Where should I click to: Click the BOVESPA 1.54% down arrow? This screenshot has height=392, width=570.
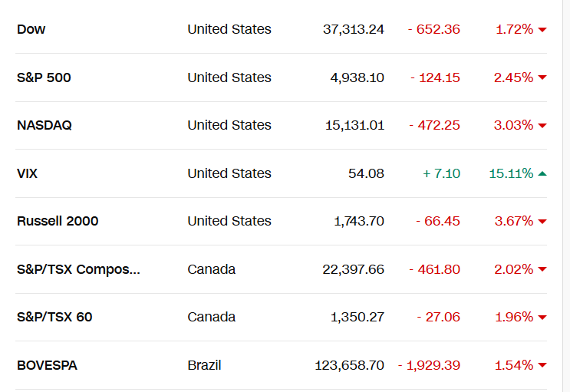[542, 365]
